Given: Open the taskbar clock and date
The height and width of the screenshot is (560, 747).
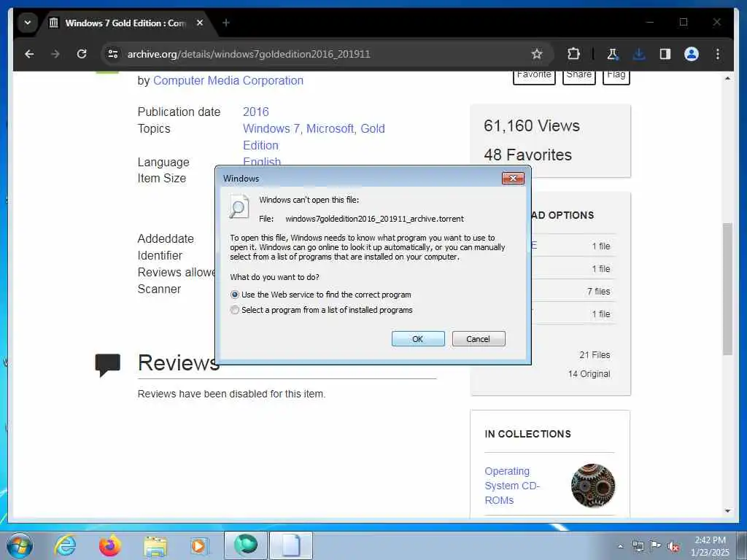Looking at the screenshot, I should point(710,546).
